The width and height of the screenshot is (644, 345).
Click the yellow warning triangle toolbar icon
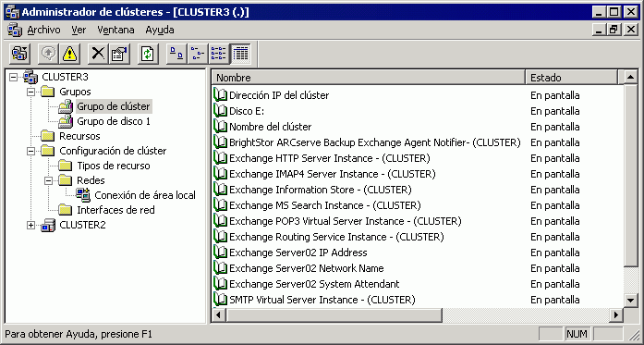pos(69,54)
